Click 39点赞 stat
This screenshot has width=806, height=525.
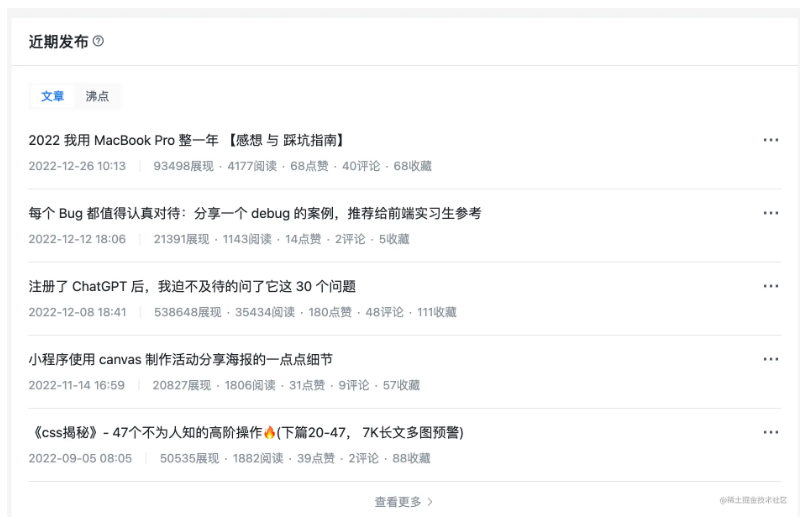[x=316, y=458]
